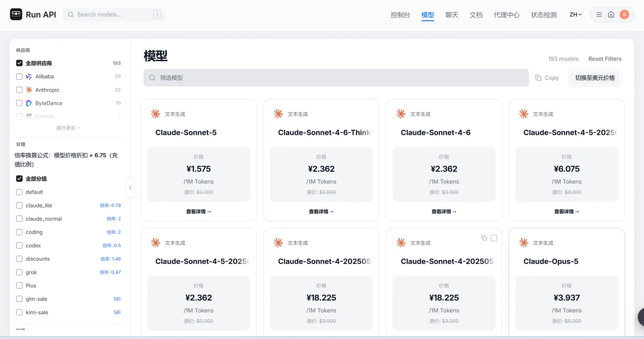Check the glm-sale group checkbox
The height and width of the screenshot is (339, 644).
[19, 299]
